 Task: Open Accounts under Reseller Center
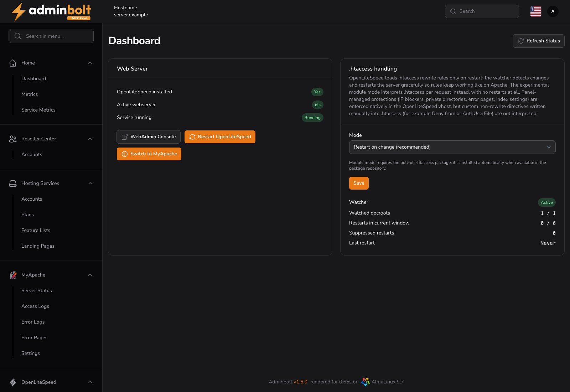[x=32, y=155]
